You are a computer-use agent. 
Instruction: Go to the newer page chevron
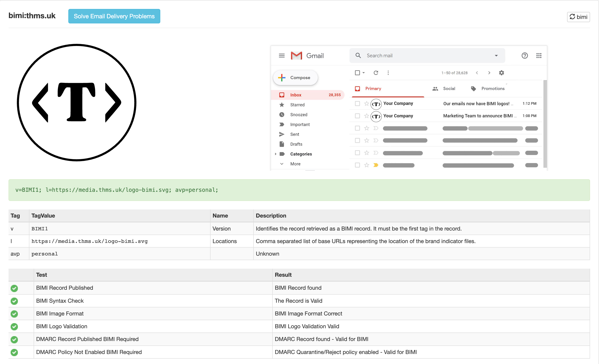[x=477, y=73]
